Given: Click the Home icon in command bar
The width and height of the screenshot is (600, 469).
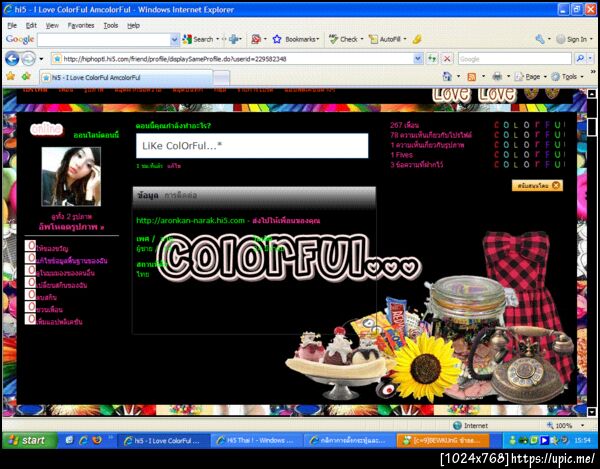Looking at the screenshot, I should [447, 76].
